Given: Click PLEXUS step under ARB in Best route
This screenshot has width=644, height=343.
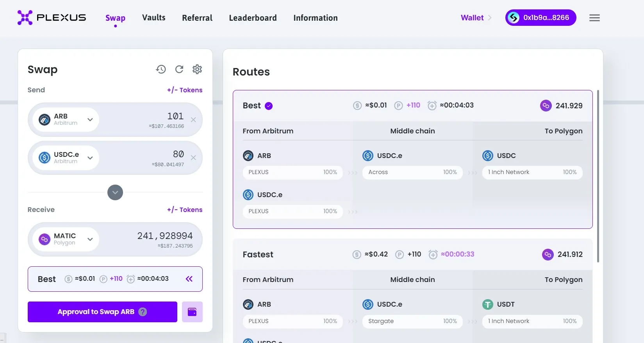Looking at the screenshot, I should coord(293,172).
